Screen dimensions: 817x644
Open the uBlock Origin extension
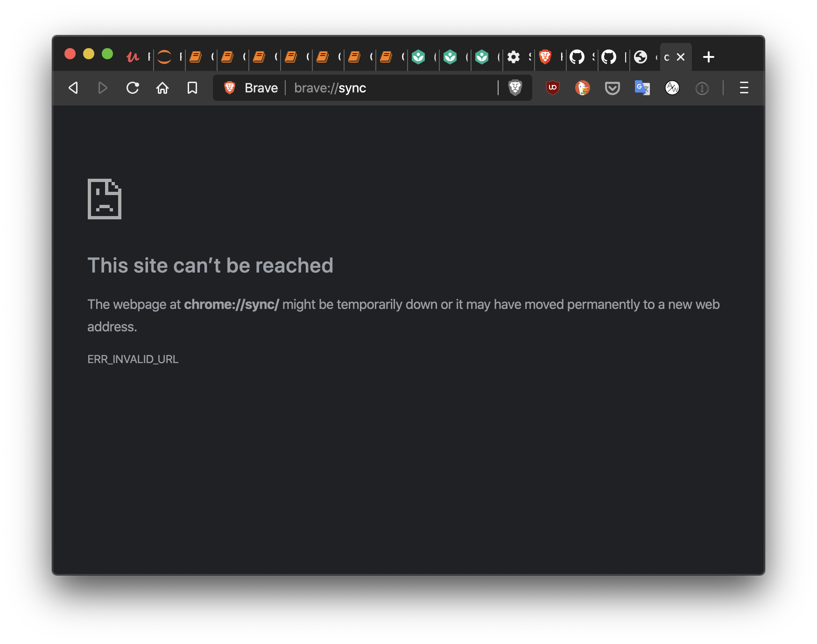(553, 88)
